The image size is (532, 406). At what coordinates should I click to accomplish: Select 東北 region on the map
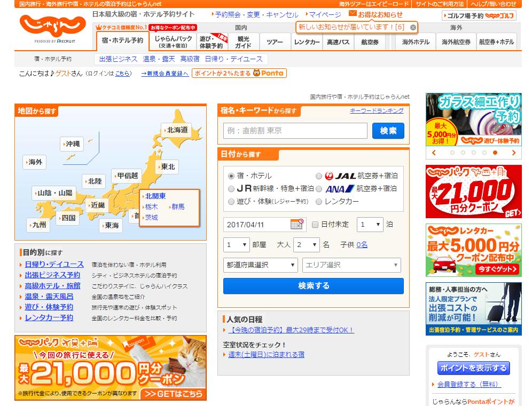pyautogui.click(x=166, y=167)
